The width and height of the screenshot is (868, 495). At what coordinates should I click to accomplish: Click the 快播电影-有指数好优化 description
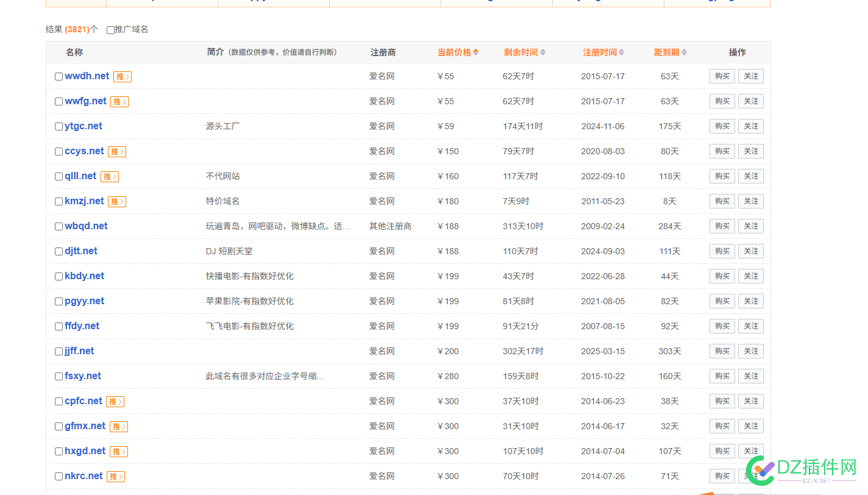click(250, 276)
